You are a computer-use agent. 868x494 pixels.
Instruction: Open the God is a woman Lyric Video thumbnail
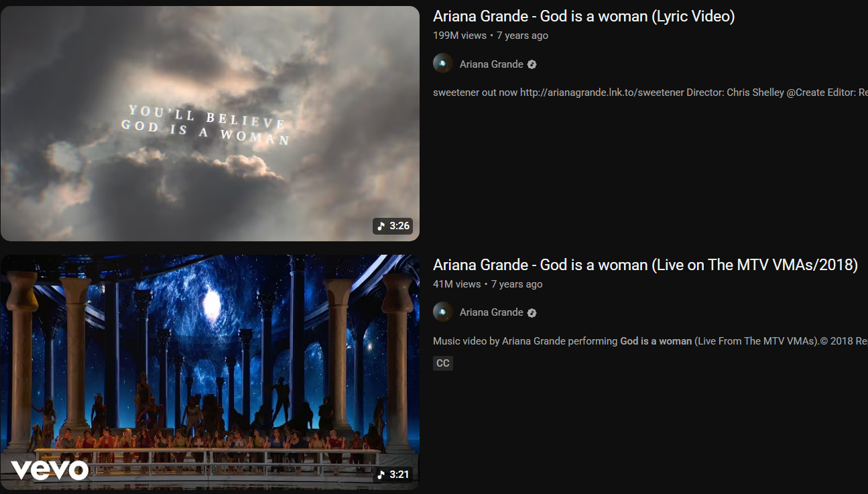[209, 123]
